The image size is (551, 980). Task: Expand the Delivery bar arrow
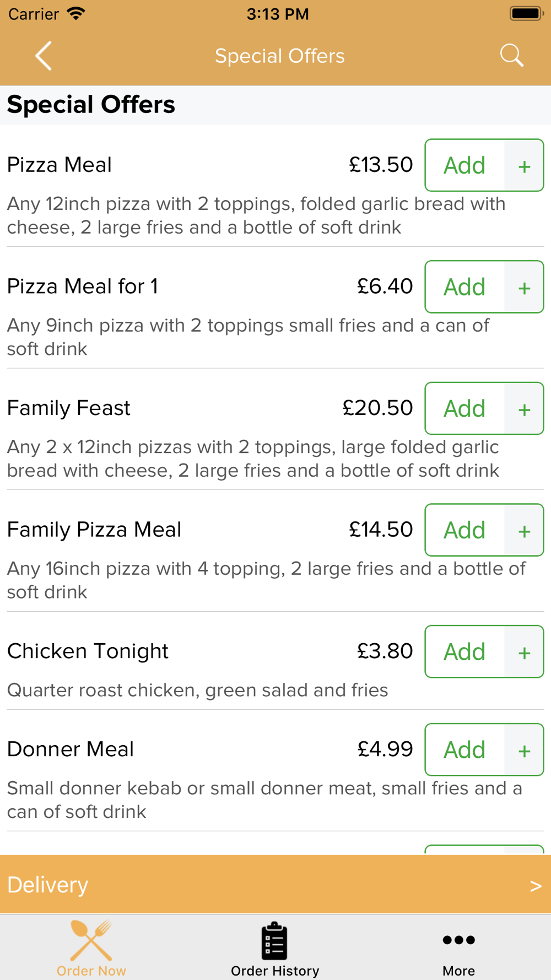[536, 886]
